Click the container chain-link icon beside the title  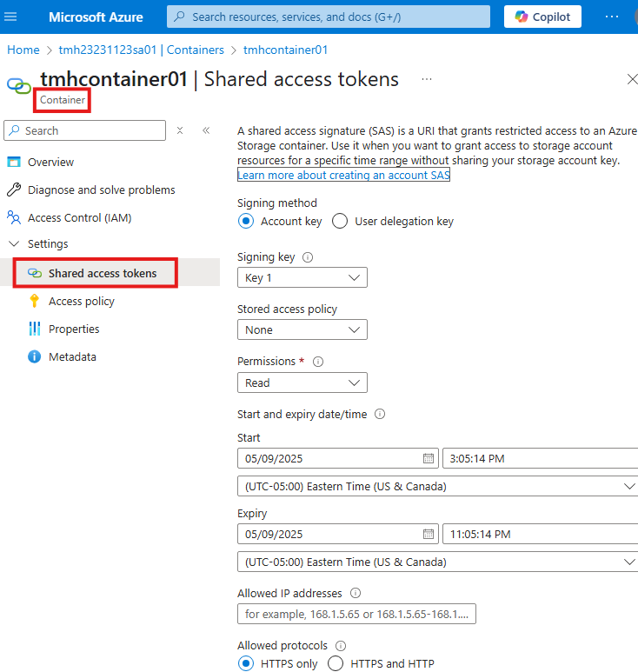(x=19, y=86)
